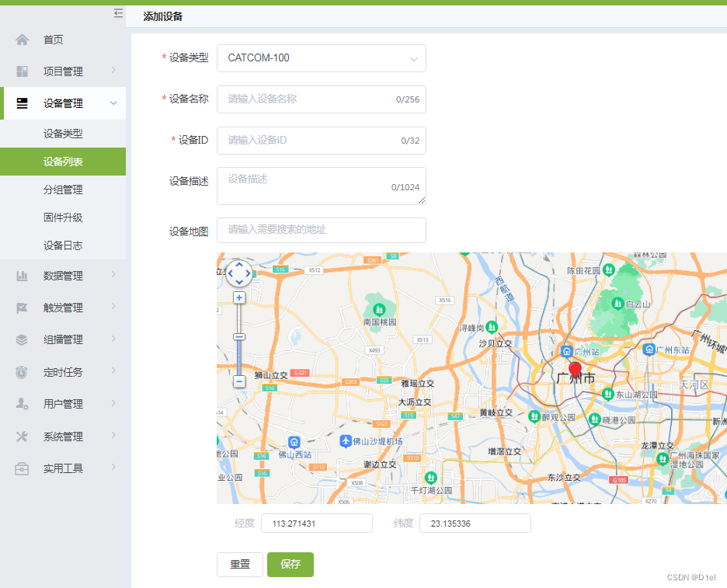Zoom in the map with plus button

(x=239, y=297)
